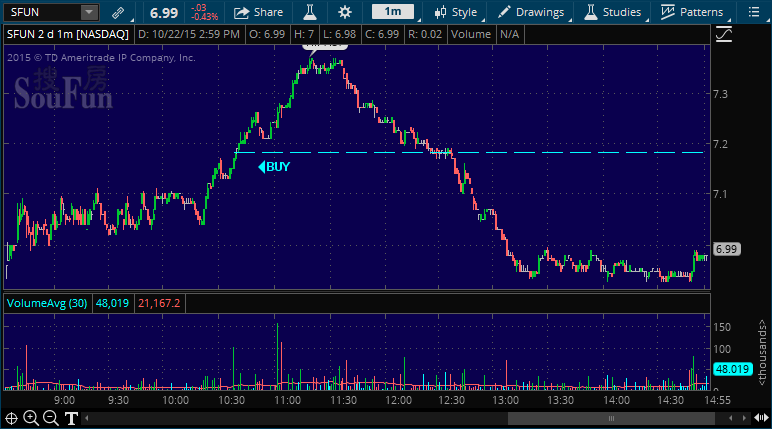The image size is (772, 429).
Task: Click the zoom out magnifier
Action: click(x=52, y=418)
